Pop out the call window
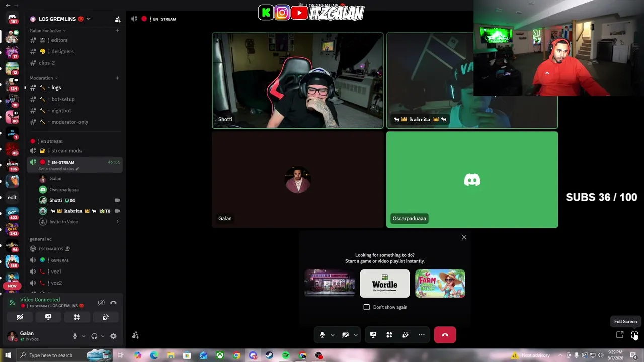The image size is (644, 362). tap(620, 335)
